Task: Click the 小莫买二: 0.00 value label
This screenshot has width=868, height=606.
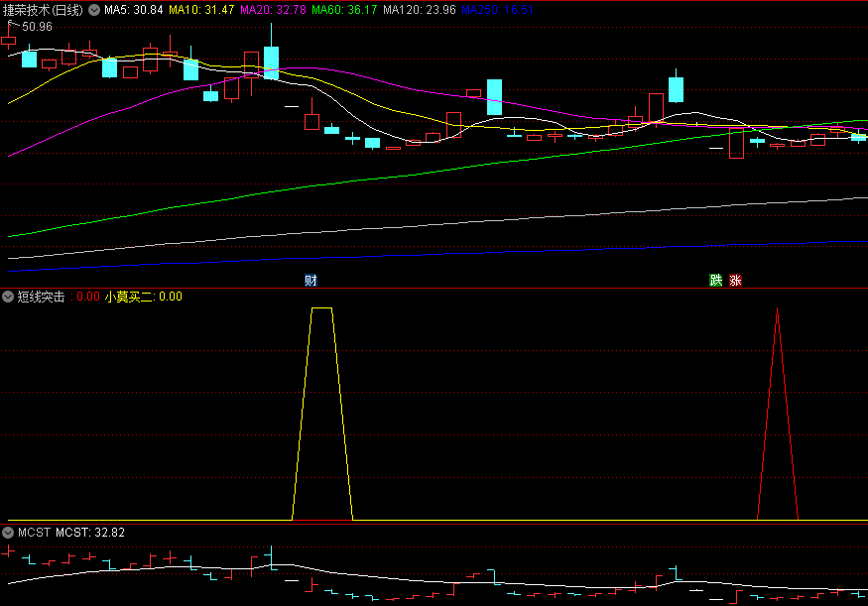Action: click(x=144, y=297)
